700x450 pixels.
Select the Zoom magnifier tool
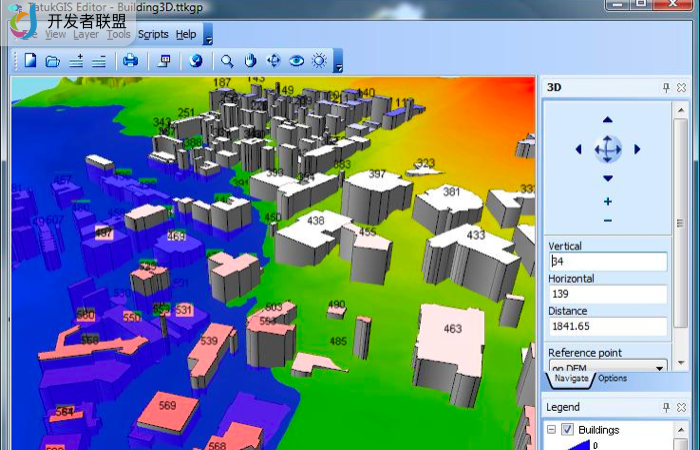[228, 61]
